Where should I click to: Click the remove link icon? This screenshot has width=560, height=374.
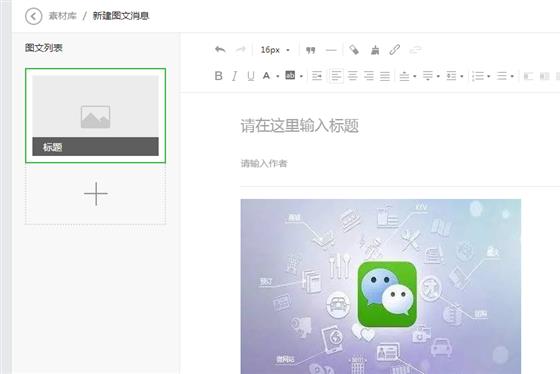(415, 50)
